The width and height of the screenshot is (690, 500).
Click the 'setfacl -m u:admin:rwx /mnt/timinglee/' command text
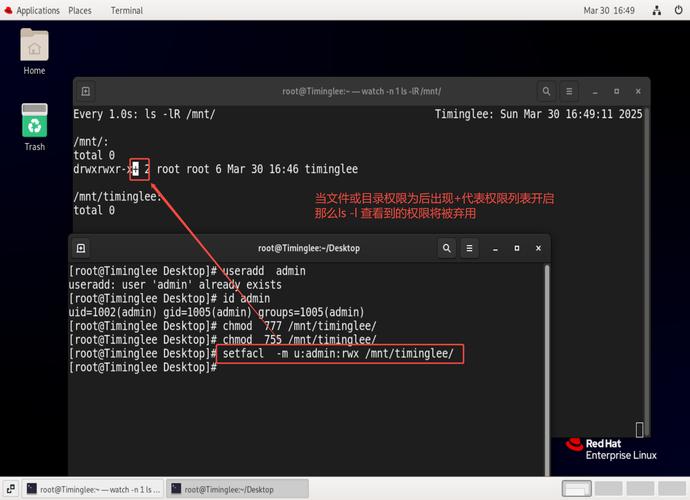338,353
